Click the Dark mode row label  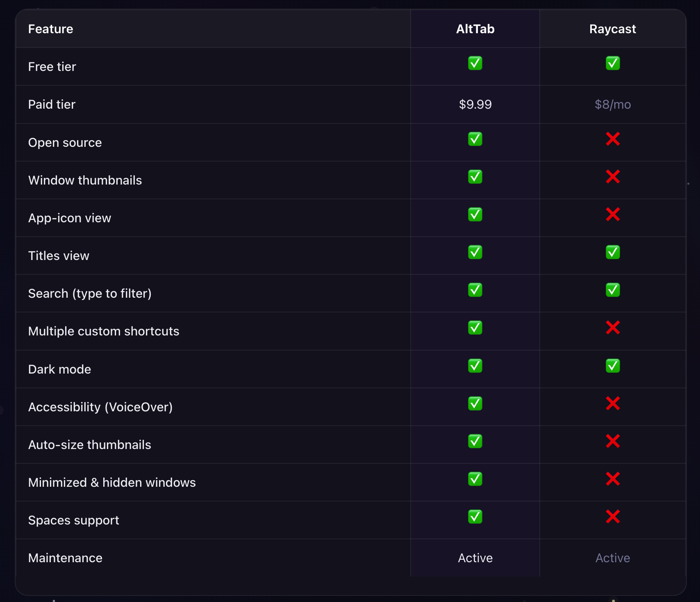59,369
